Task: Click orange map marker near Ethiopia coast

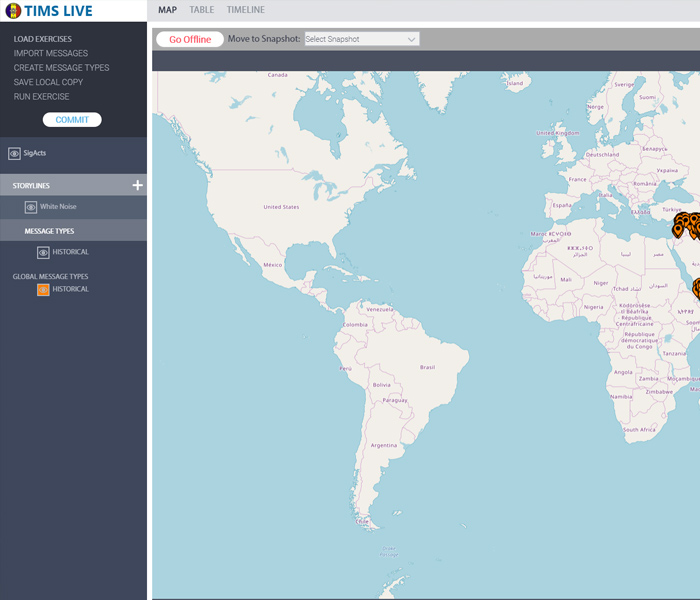Action: pyautogui.click(x=696, y=288)
